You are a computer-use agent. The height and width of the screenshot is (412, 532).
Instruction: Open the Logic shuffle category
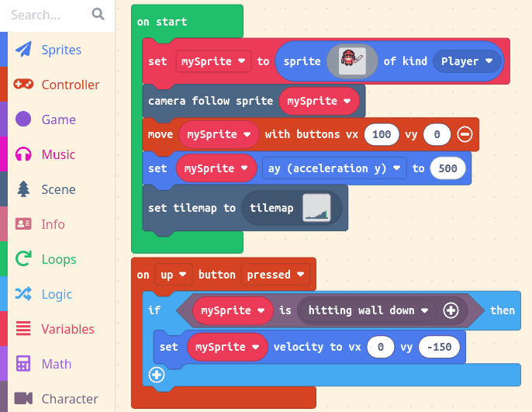pyautogui.click(x=57, y=294)
